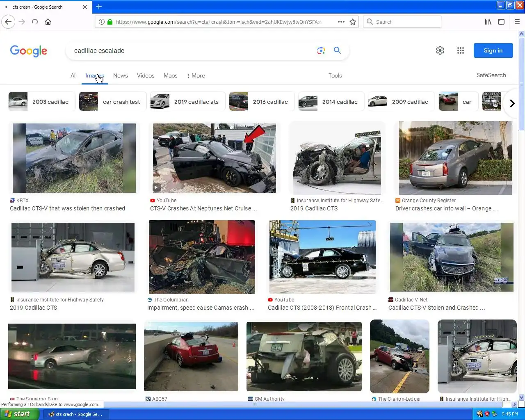Switch to the Maps tab
The height and width of the screenshot is (420, 525).
point(171,75)
